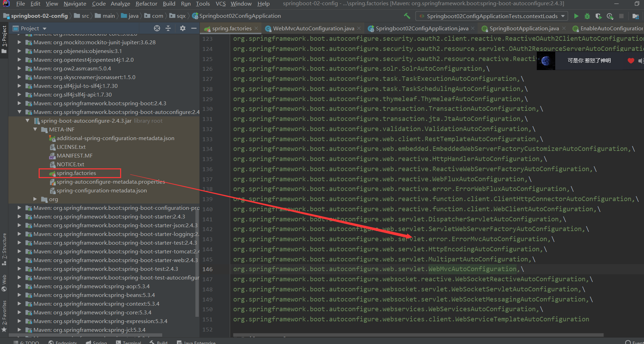Click line number 146 in gutter
Screen dimensions: 644x344
point(207,269)
